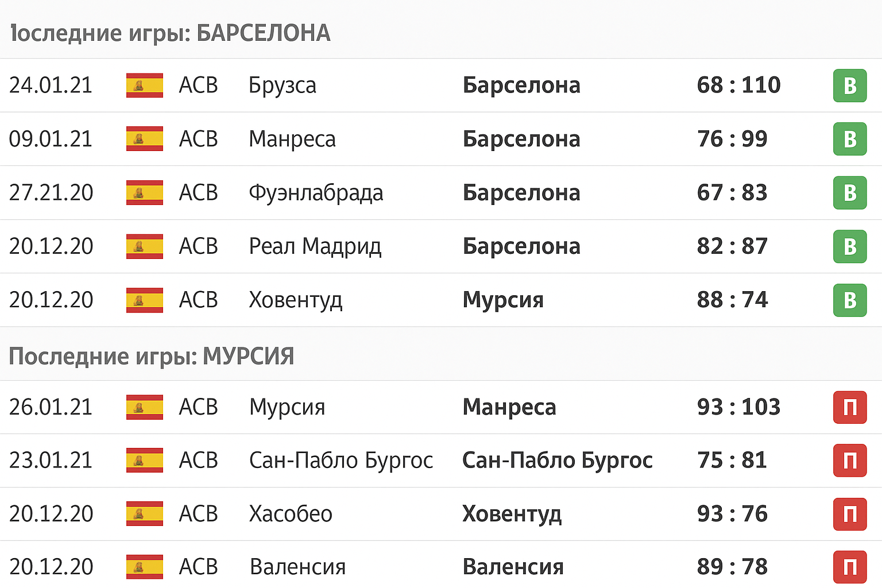
Task: Click the date 24.01.21
Action: [51, 86]
